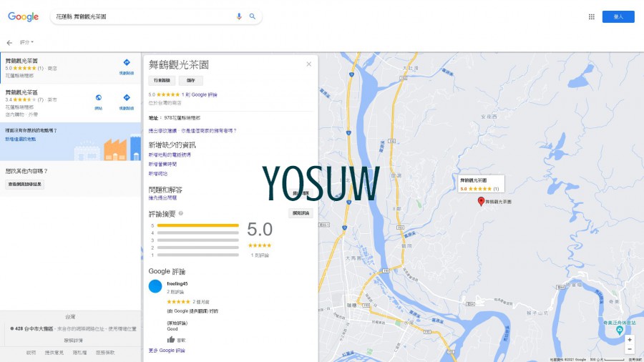644x362 pixels.
Task: Click the help icon beside 評論摘要
Action: coord(181,213)
